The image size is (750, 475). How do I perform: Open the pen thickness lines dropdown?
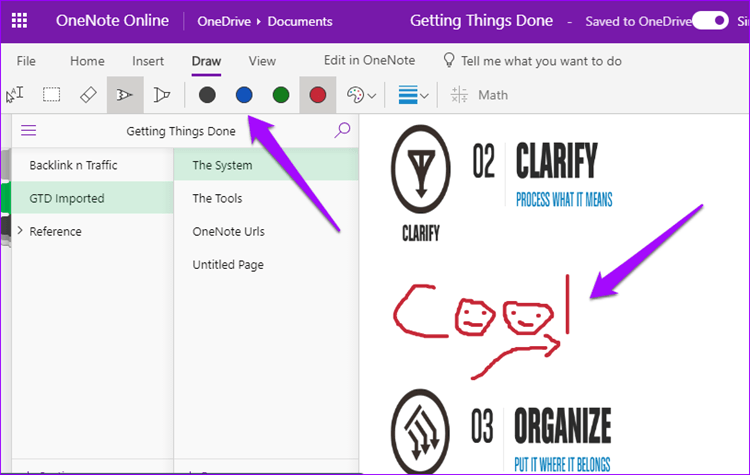(413, 95)
